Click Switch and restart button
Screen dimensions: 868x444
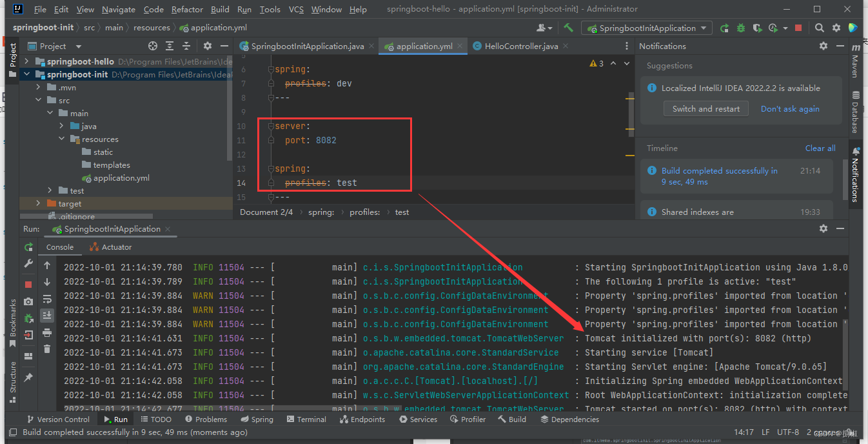[706, 108]
